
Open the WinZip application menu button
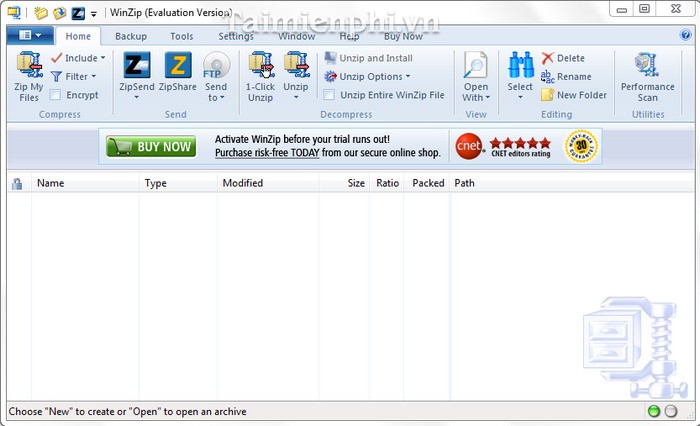tap(30, 35)
